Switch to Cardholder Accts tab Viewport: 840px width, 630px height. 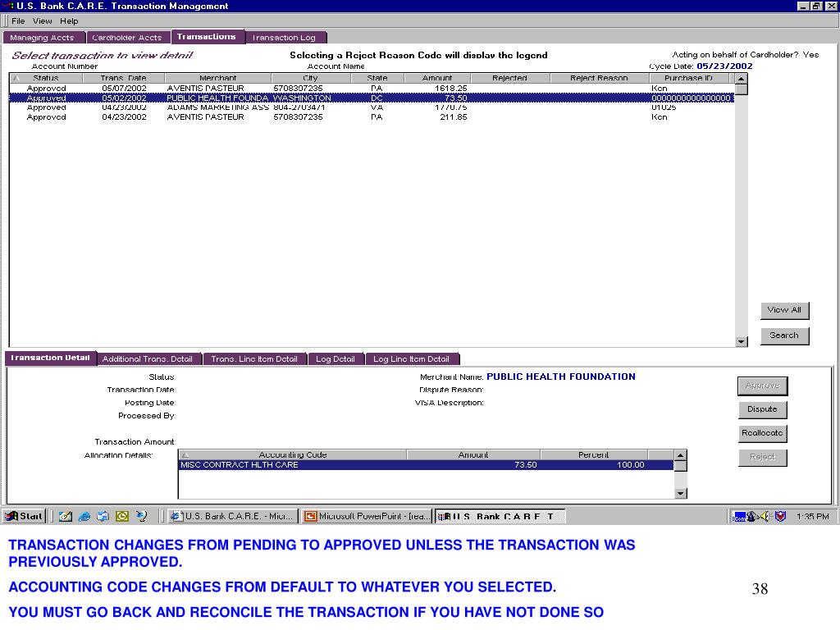click(128, 38)
